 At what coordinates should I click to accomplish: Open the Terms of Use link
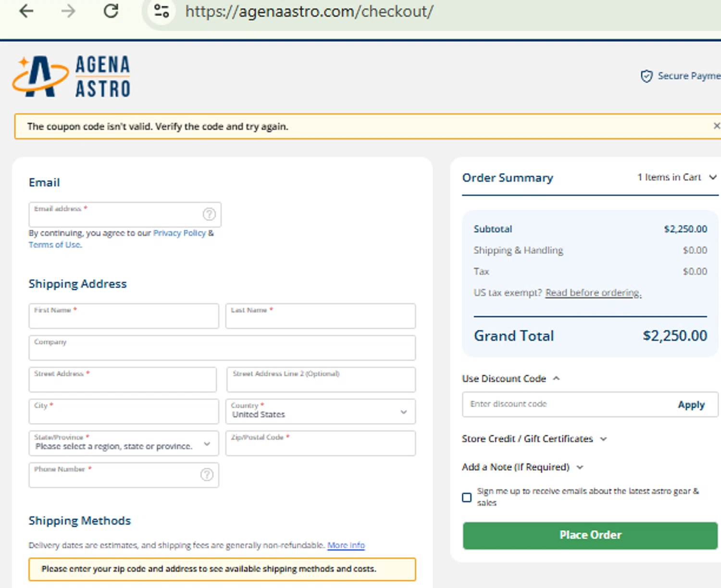[x=55, y=245]
